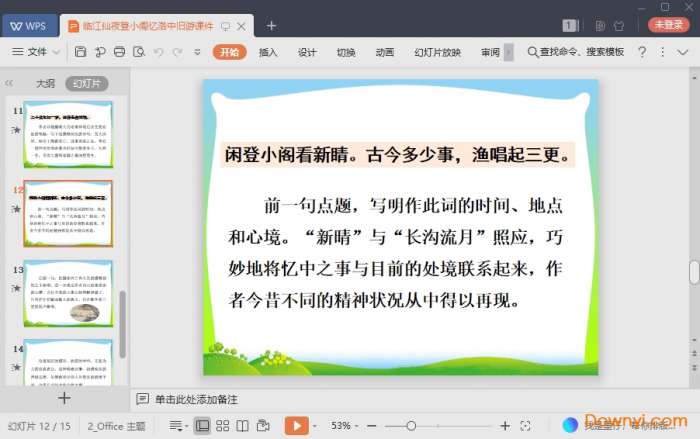This screenshot has width=700, height=439.
Task: Collapse the slide panel with double chevron
Action: 9,83
